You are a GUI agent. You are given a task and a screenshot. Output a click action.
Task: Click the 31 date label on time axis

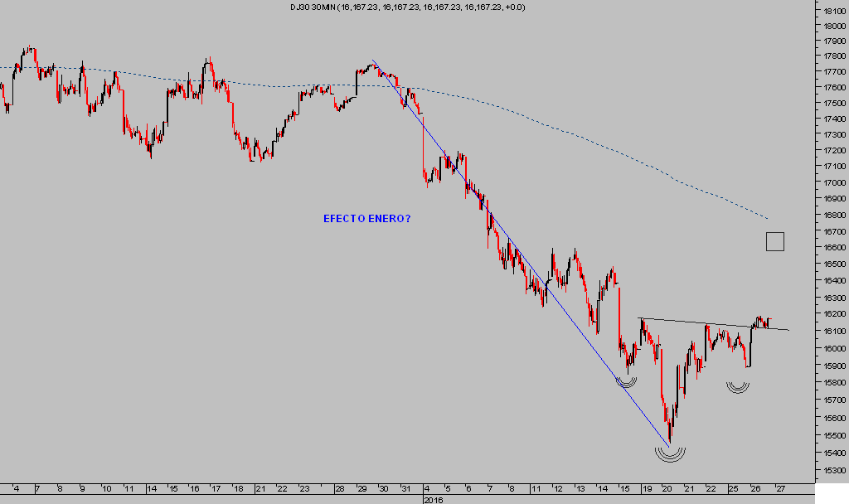pos(405,489)
